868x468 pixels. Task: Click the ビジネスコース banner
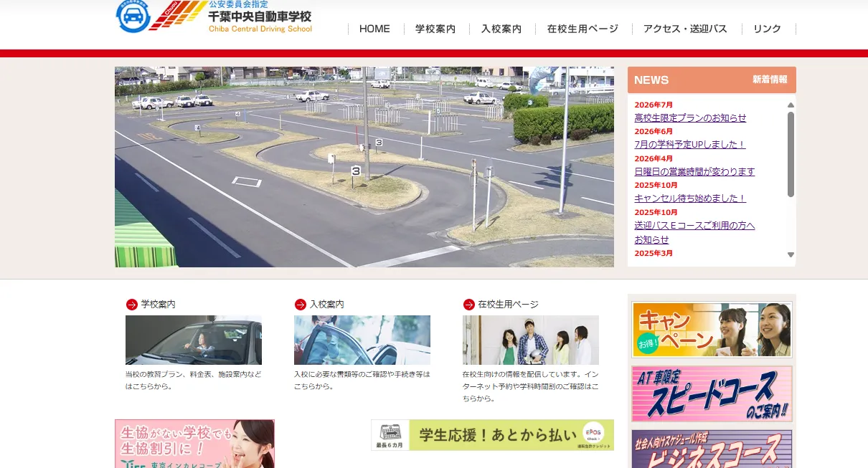(x=712, y=449)
